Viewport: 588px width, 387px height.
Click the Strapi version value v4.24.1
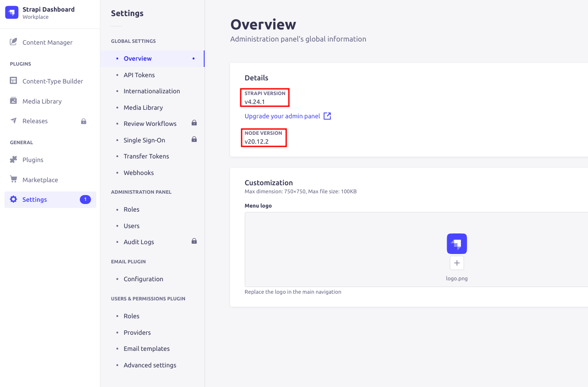click(x=255, y=102)
